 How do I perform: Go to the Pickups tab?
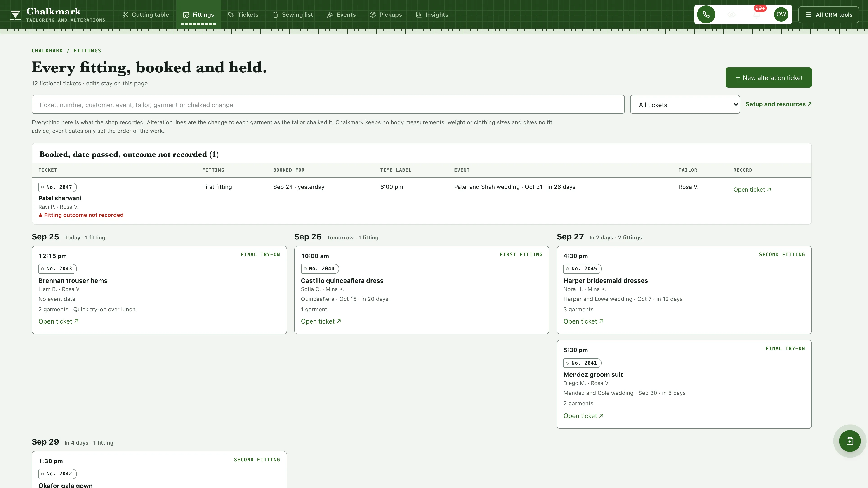coord(385,14)
